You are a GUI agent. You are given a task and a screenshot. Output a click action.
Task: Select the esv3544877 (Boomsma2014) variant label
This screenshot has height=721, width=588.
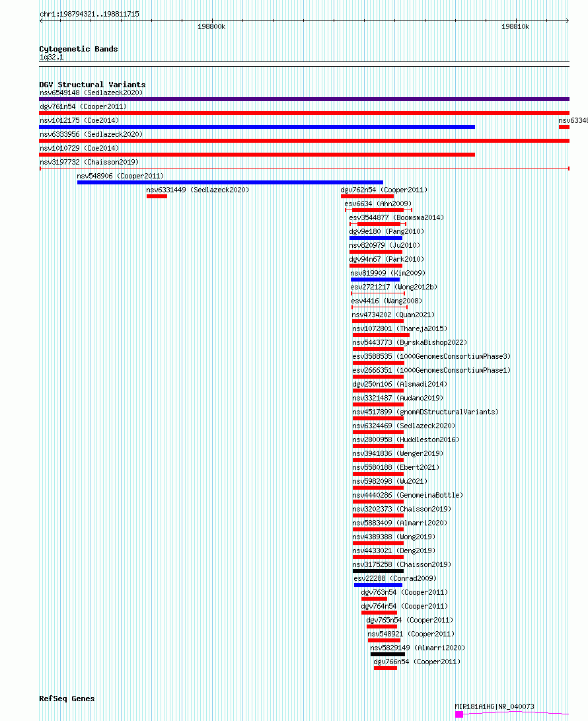396,217
